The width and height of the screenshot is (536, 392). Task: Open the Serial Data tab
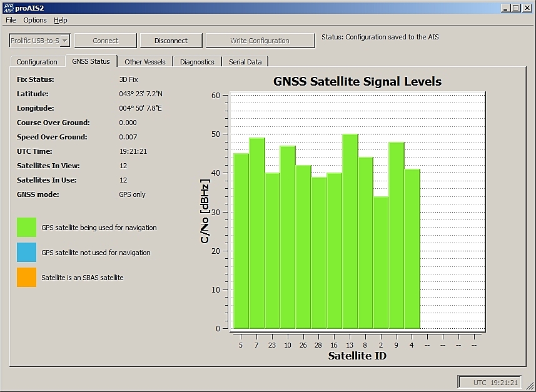[245, 62]
